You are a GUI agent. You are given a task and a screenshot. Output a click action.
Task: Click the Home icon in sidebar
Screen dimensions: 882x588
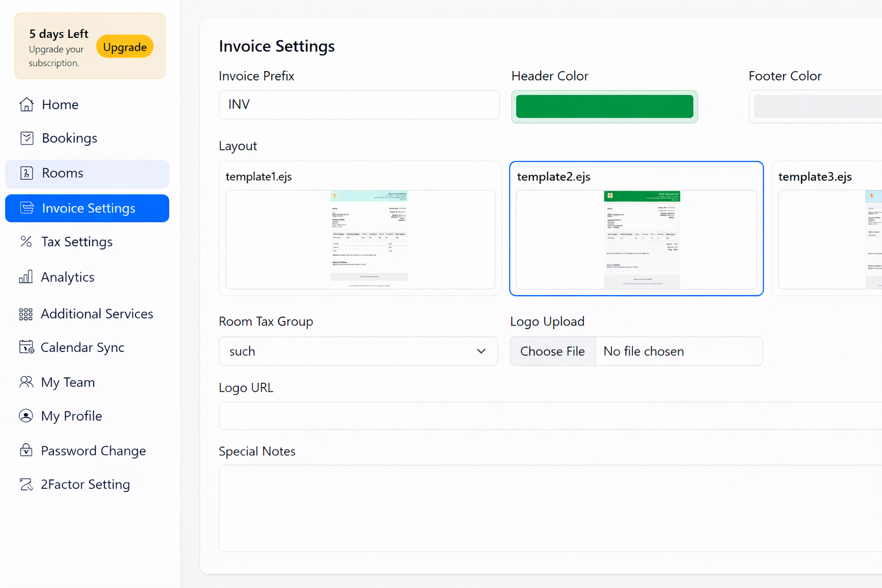coord(26,104)
